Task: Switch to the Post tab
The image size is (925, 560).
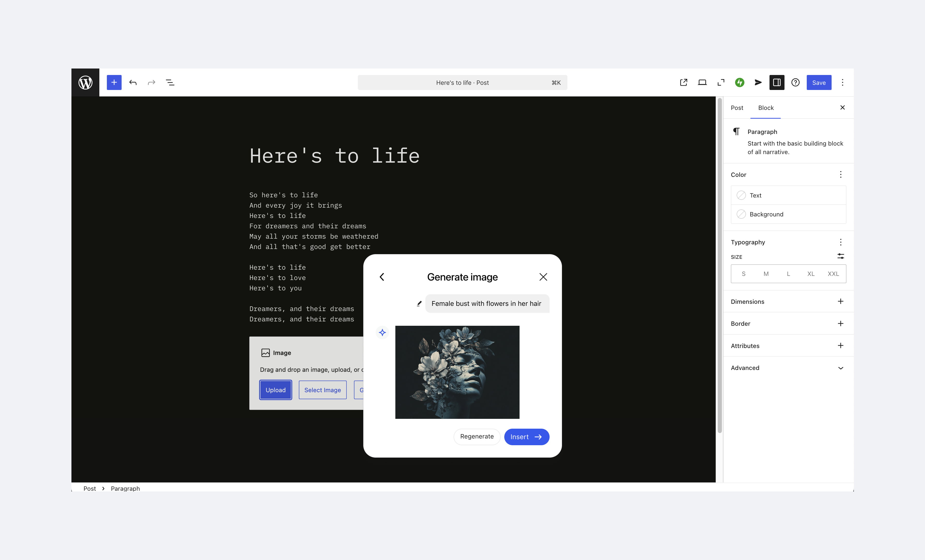Action: (737, 108)
